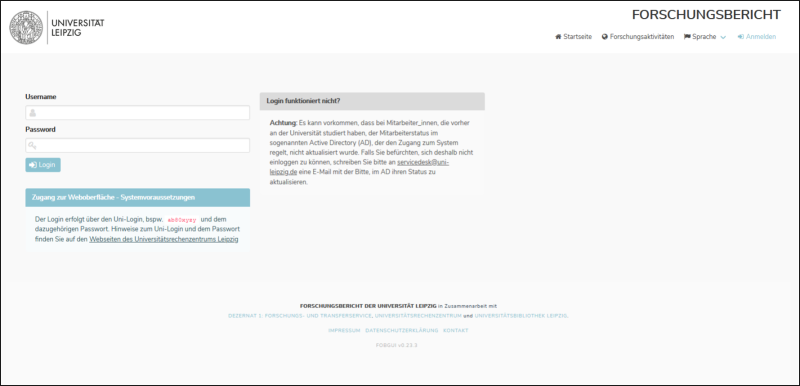Click the Login button
This screenshot has width=800, height=386.
43,165
